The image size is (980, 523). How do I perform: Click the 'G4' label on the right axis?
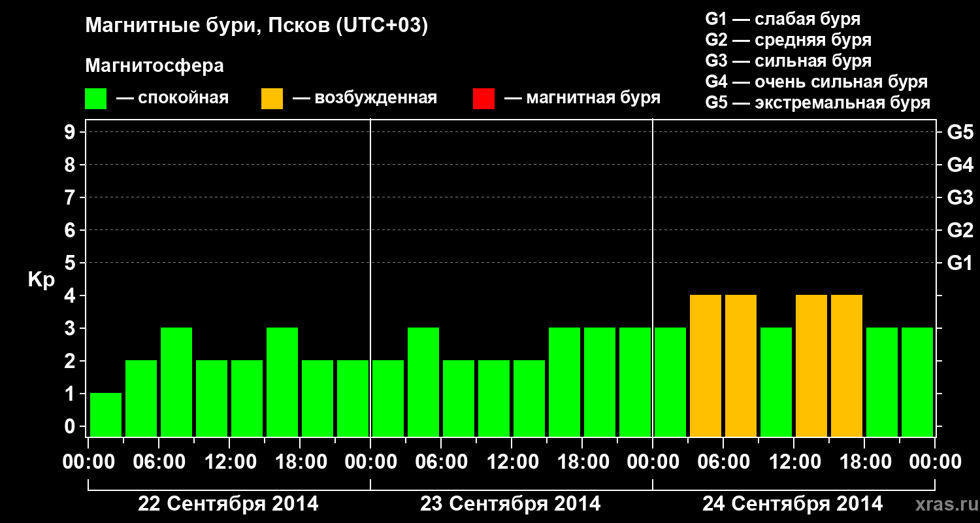point(960,165)
